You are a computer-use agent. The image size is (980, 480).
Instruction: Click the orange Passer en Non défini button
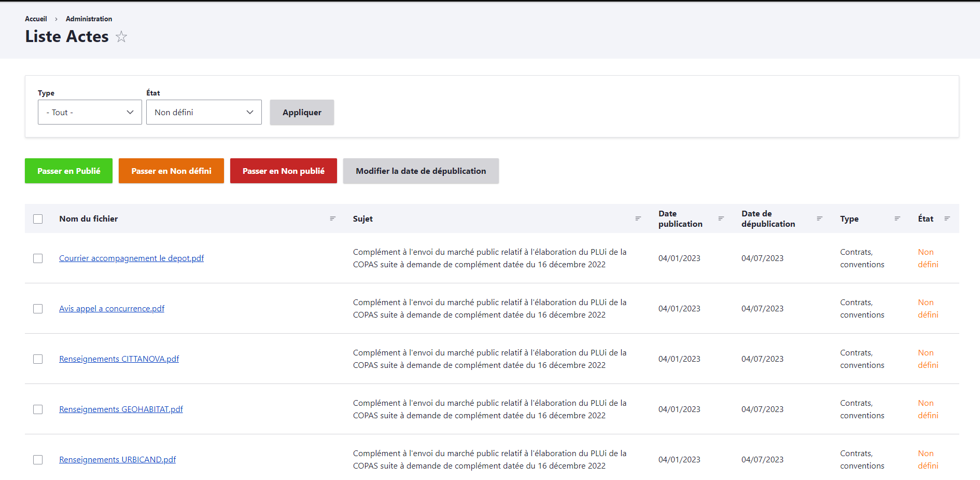[171, 171]
